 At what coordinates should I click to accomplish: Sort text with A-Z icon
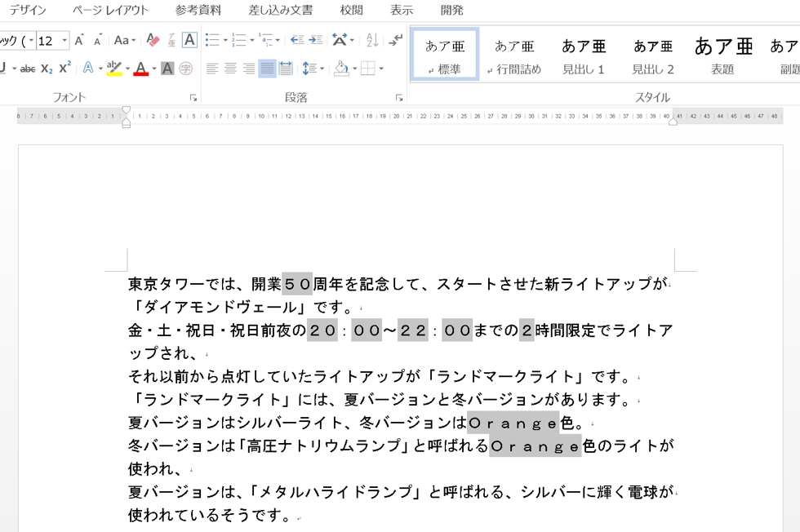[x=372, y=40]
